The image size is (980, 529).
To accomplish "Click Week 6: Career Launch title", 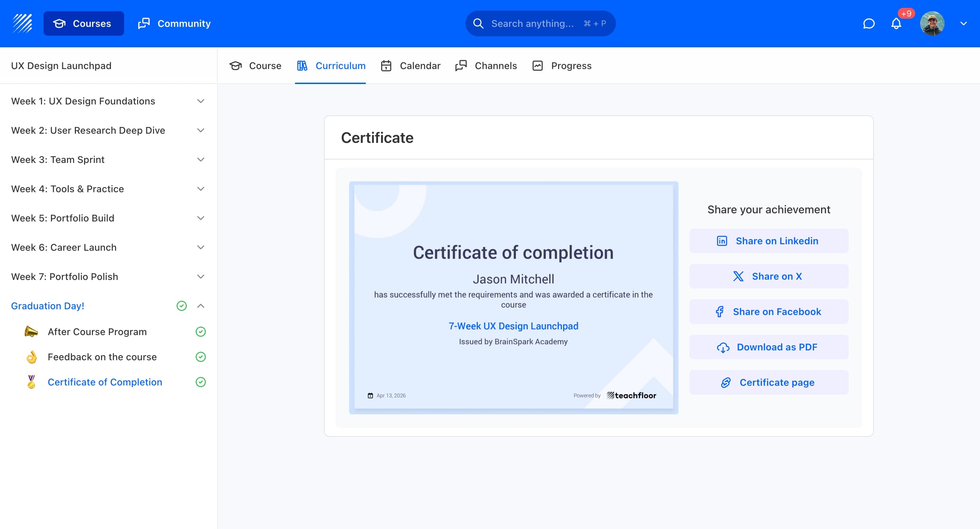I will [64, 248].
